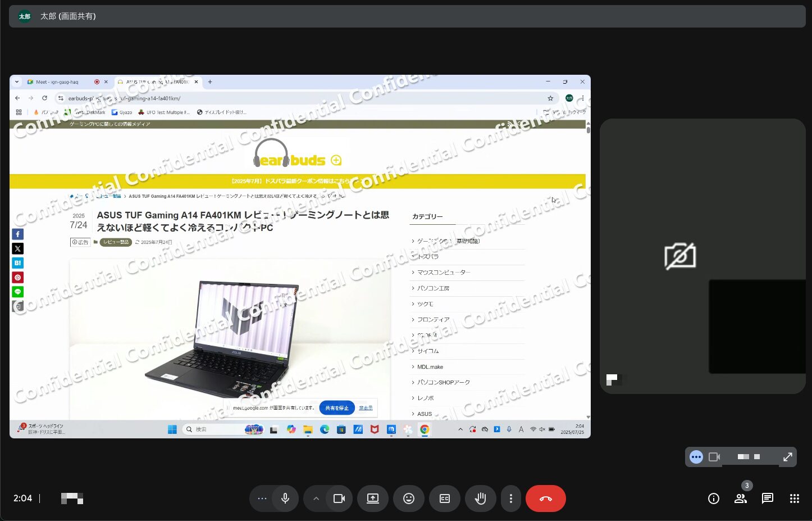This screenshot has height=521, width=812.
Task: Show the people panel with 3 participants
Action: click(740, 499)
